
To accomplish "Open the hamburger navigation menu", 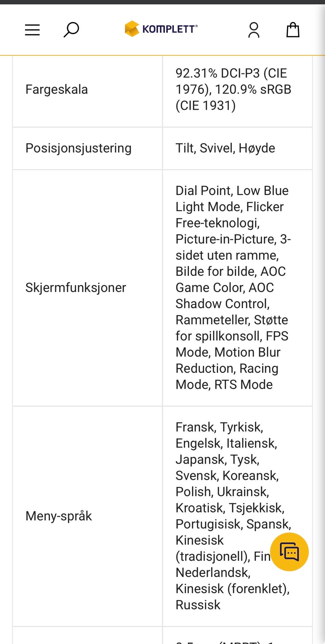I will (32, 30).
